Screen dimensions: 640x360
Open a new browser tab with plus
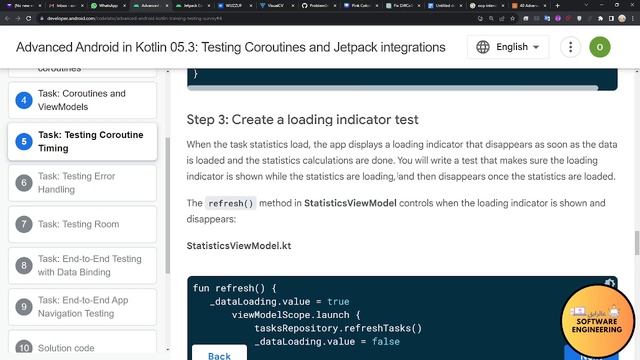pyautogui.click(x=558, y=6)
